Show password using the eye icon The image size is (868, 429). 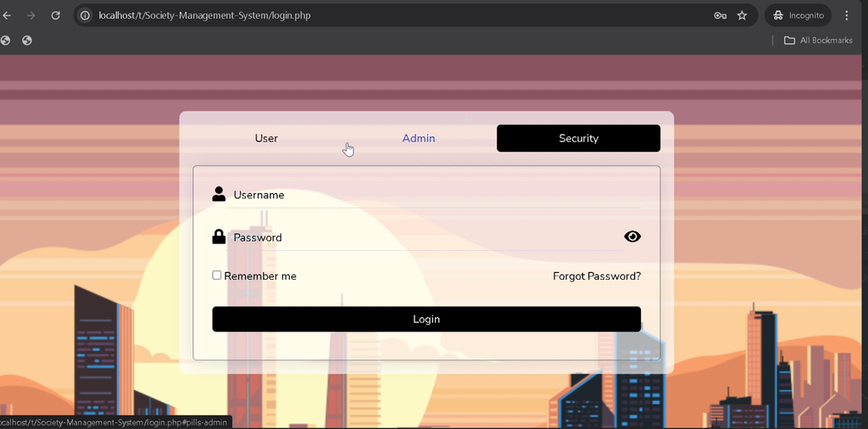632,237
